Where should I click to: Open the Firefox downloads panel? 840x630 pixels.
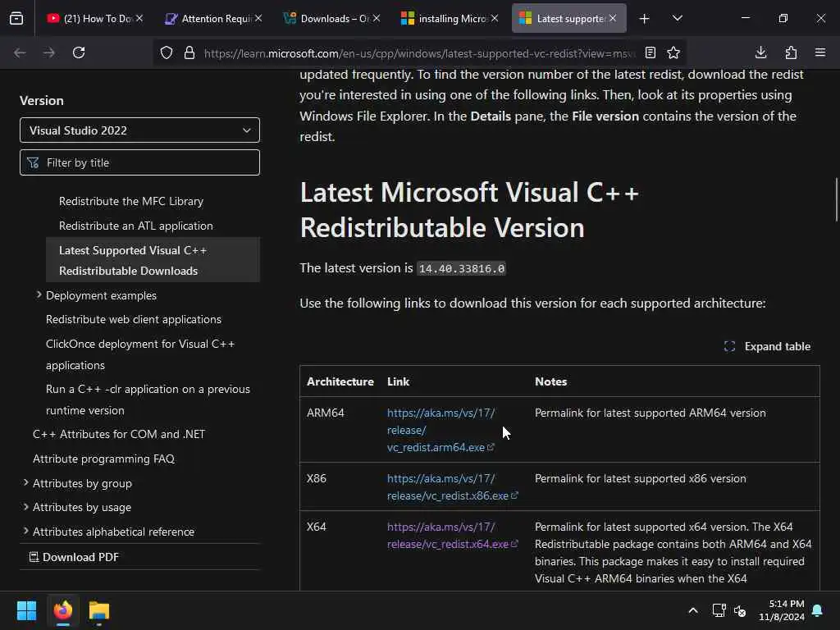760,52
